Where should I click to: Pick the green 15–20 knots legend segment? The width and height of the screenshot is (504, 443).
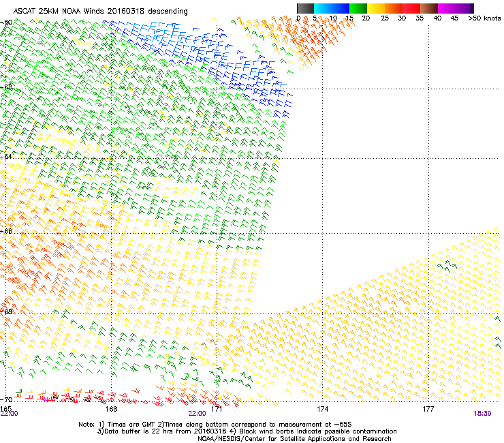click(x=358, y=8)
